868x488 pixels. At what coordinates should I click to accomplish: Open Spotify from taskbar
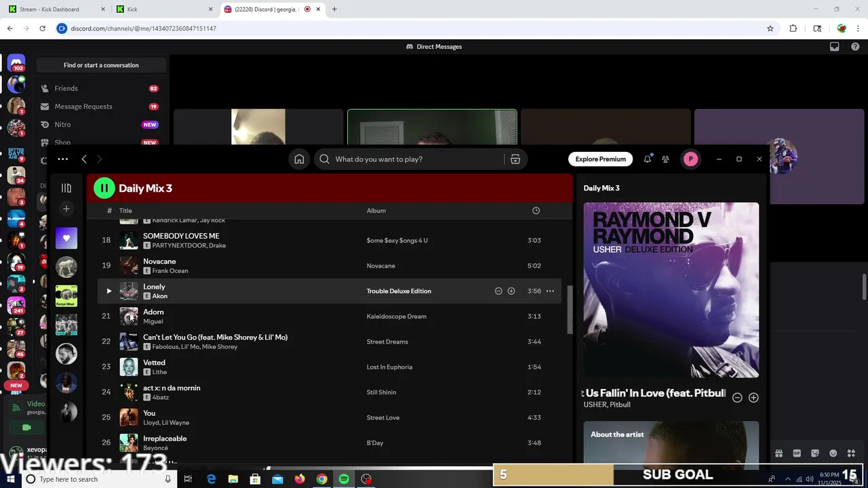click(x=344, y=479)
